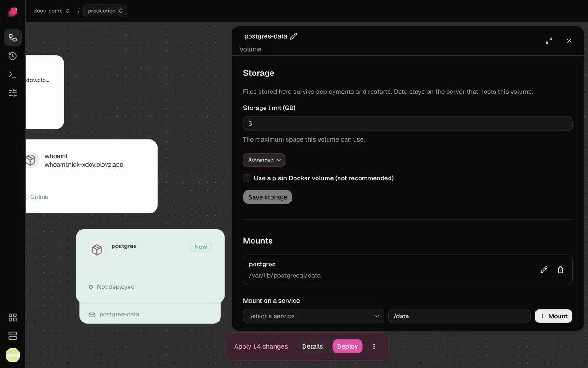Screen dimensions: 588x368
Task: Collapse the Advanced storage options
Action: (x=264, y=160)
